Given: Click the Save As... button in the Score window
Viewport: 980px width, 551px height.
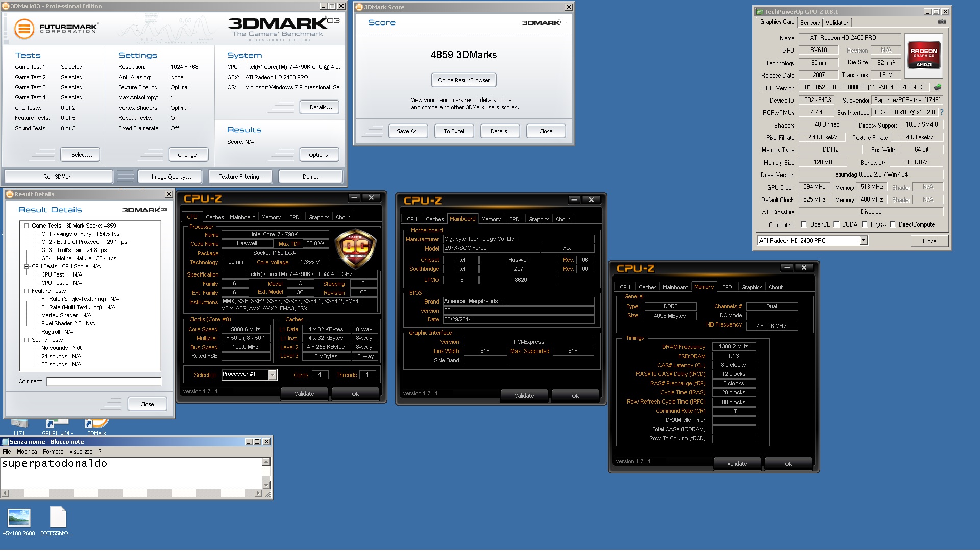Looking at the screenshot, I should point(409,131).
